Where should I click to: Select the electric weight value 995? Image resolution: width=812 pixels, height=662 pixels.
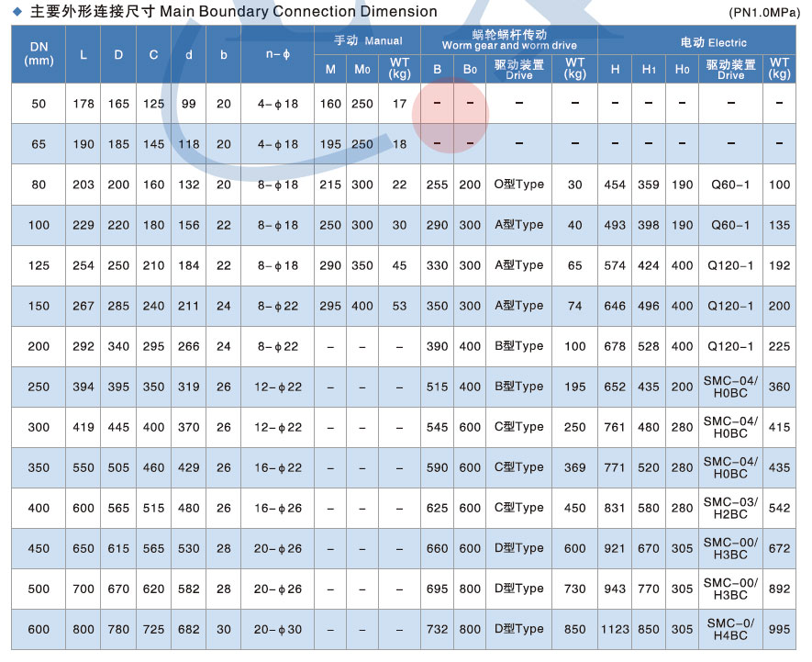pos(779,629)
